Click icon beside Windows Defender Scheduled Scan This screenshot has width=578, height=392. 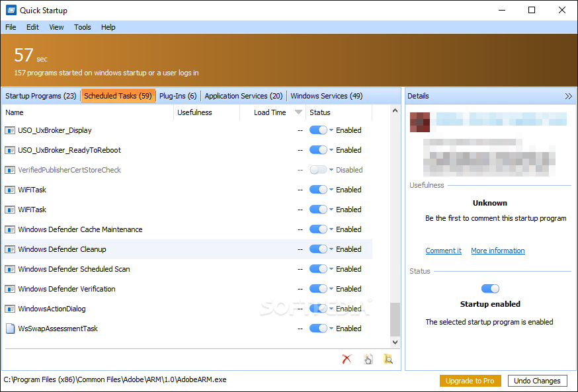(10, 269)
